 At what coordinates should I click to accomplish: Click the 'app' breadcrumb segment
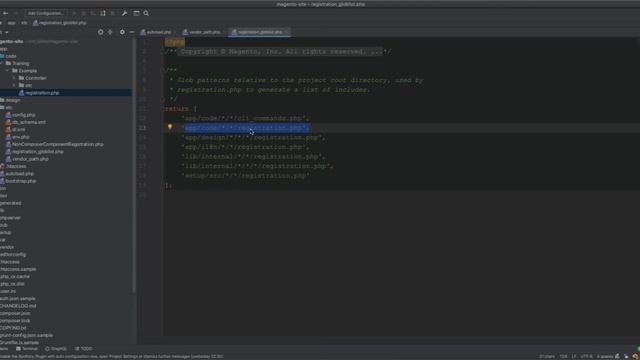11,23
